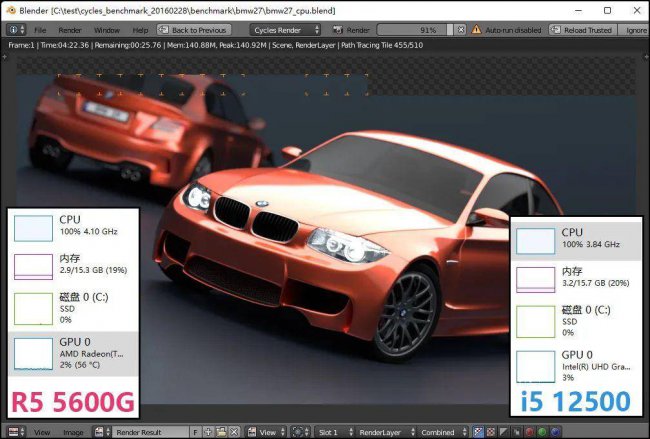Select CPU entry in R5 5600G panel
Viewport: 650px width, 439px height.
pos(73,227)
